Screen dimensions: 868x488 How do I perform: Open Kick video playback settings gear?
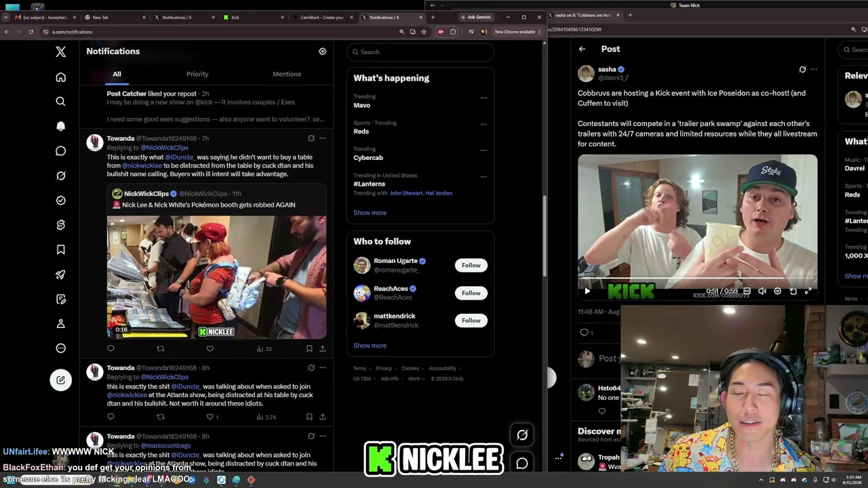pyautogui.click(x=777, y=291)
